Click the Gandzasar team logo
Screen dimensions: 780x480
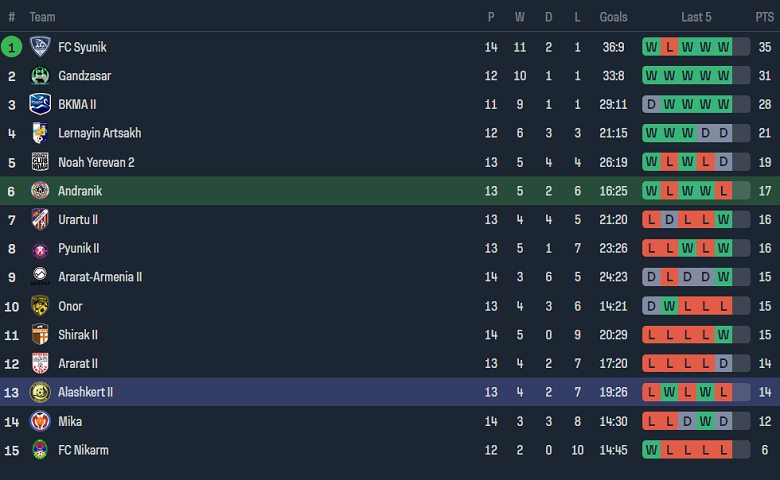click(40, 76)
